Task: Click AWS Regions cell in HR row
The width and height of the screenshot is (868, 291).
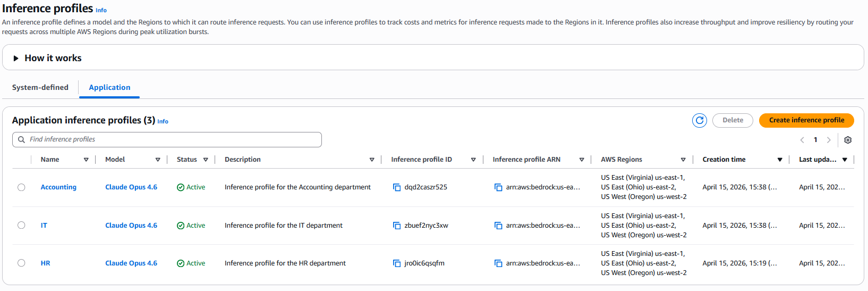Action: (x=644, y=263)
